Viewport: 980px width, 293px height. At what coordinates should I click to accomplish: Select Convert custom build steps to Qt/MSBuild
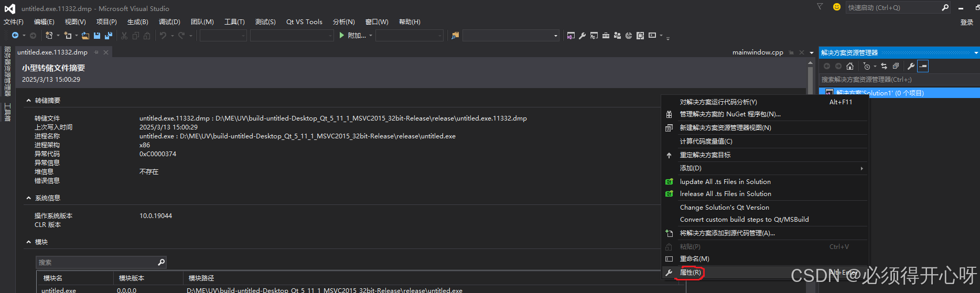coord(765,220)
